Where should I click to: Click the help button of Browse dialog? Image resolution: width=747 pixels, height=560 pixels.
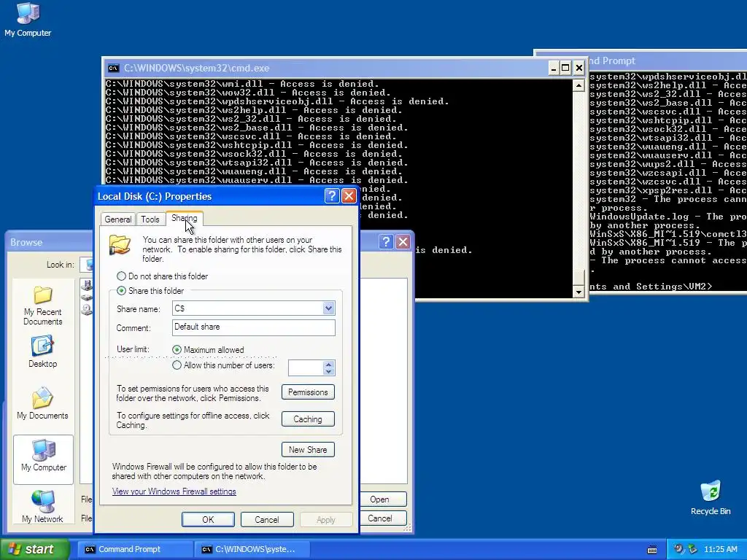pyautogui.click(x=386, y=242)
